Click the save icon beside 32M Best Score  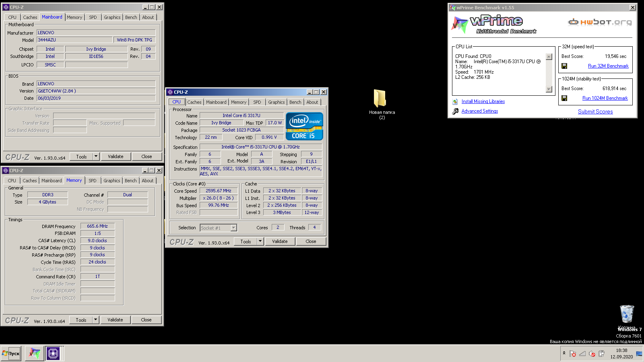click(x=564, y=66)
